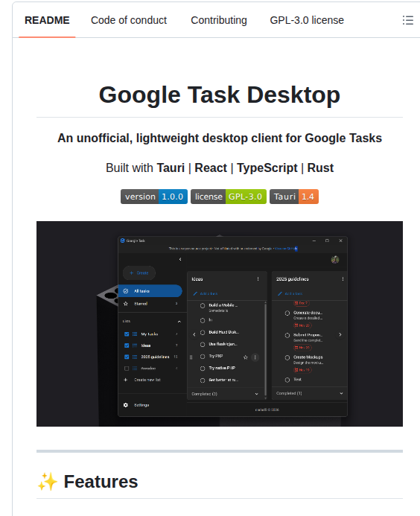Click the Google Task Desktop heading

coord(220,95)
